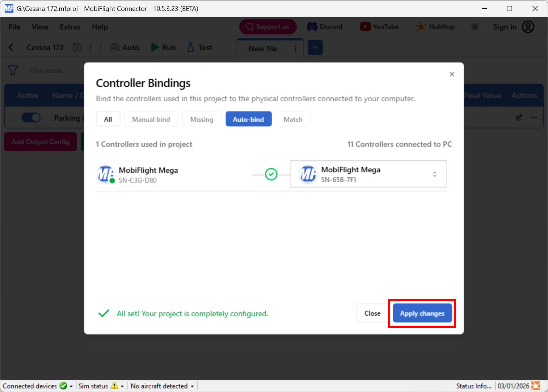
Task: Add a new file using the plus icon
Action: (x=315, y=47)
